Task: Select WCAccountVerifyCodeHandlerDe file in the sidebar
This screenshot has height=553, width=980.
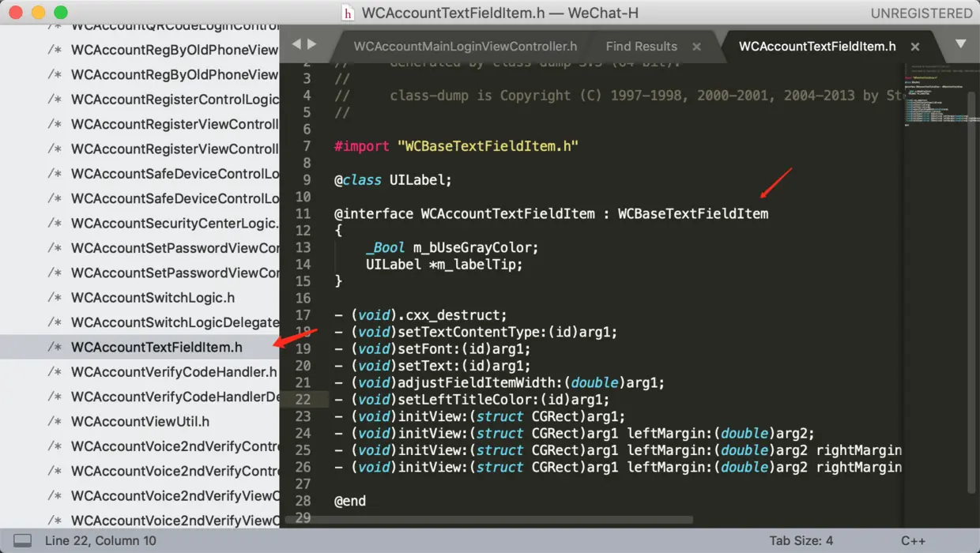Action: (x=175, y=397)
